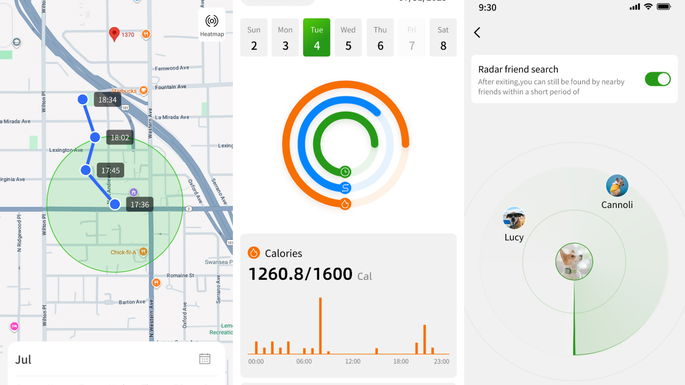The width and height of the screenshot is (685, 385).
Task: Select Mon 3 in the week strip
Action: pyautogui.click(x=285, y=38)
